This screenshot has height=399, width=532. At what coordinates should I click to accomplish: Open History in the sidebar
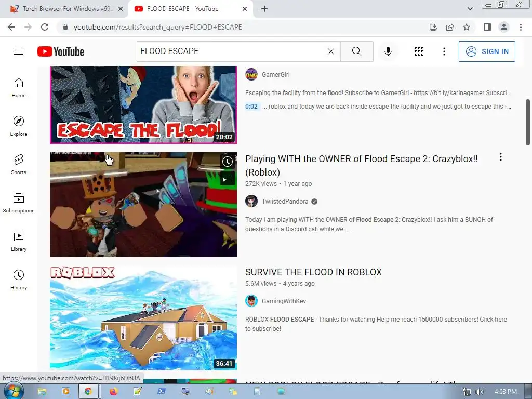click(19, 280)
